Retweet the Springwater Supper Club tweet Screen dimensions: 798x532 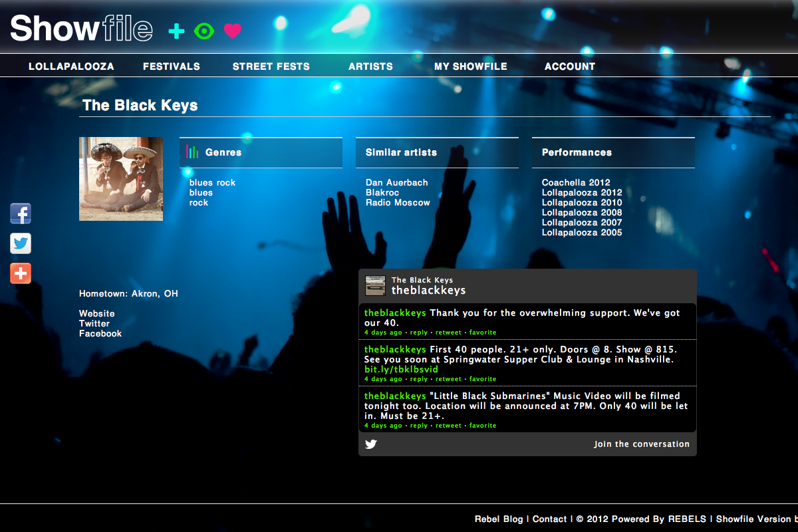pyautogui.click(x=448, y=379)
